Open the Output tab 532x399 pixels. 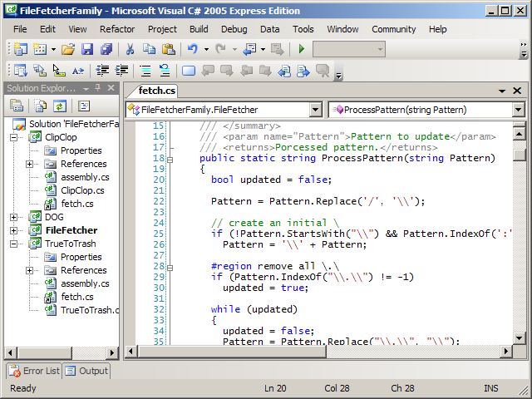pyautogui.click(x=86, y=371)
